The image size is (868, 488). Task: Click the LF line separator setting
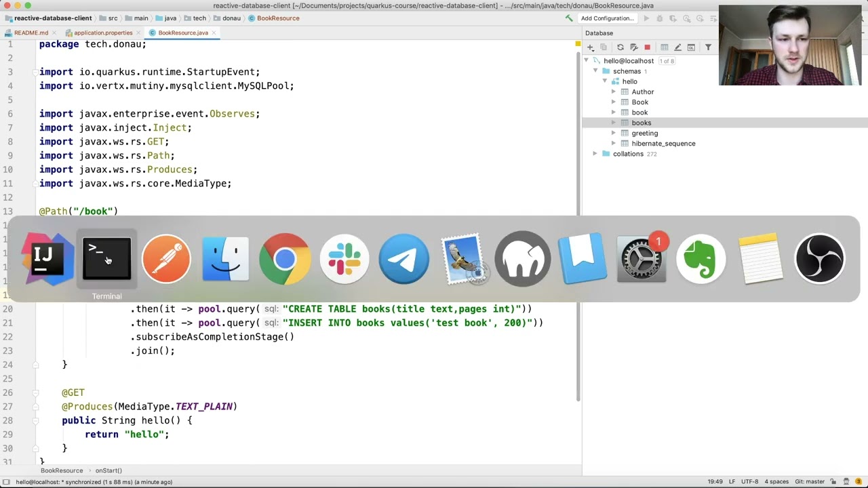tap(732, 482)
